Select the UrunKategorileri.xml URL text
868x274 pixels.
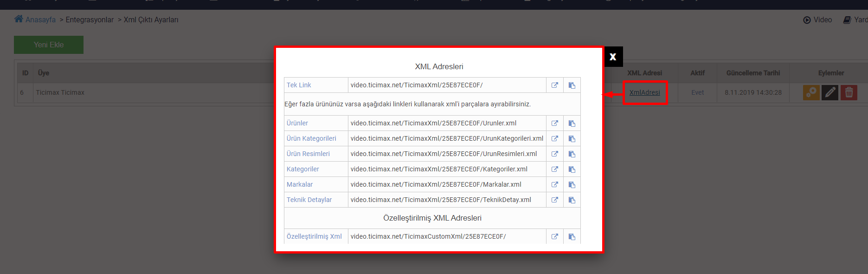[447, 138]
